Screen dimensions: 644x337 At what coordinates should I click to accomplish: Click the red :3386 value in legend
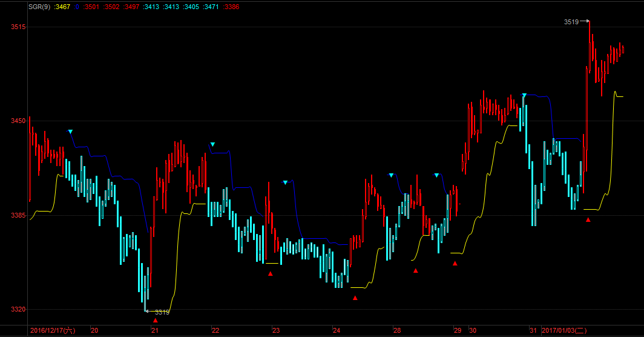(x=231, y=7)
